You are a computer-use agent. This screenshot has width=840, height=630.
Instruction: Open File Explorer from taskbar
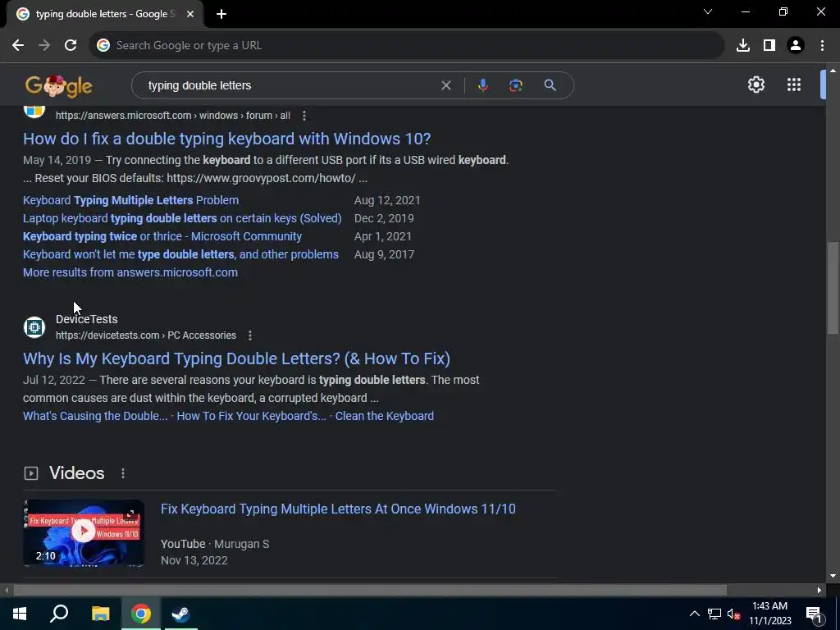[x=100, y=614]
